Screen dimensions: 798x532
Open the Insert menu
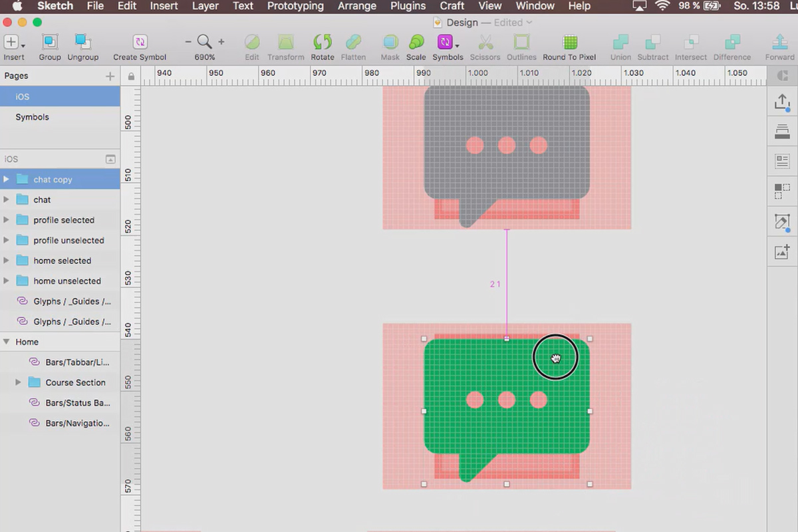(164, 6)
